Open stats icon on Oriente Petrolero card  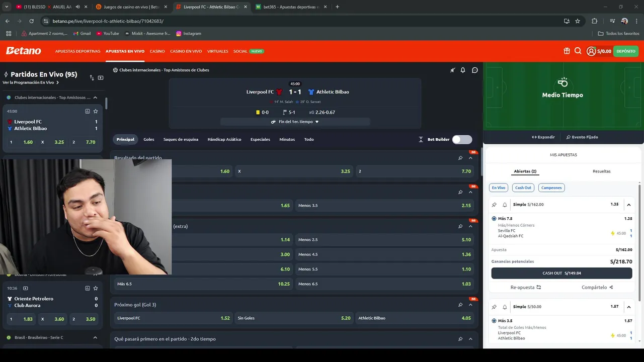[x=88, y=288]
